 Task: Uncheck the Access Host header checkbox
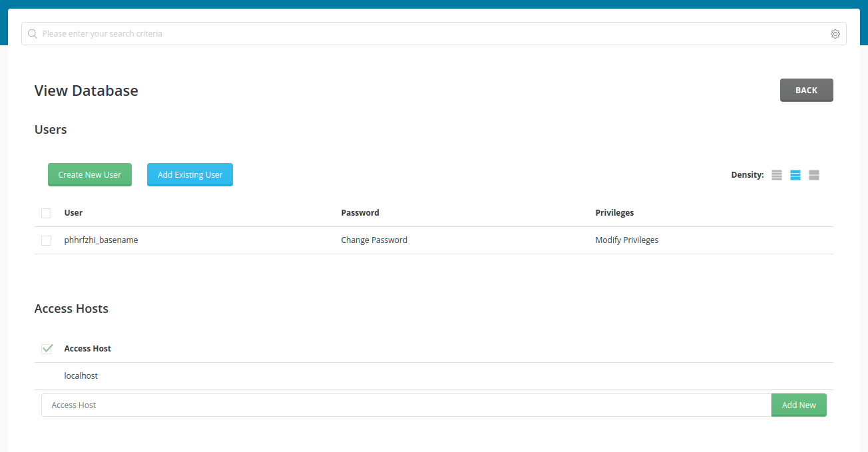(47, 349)
